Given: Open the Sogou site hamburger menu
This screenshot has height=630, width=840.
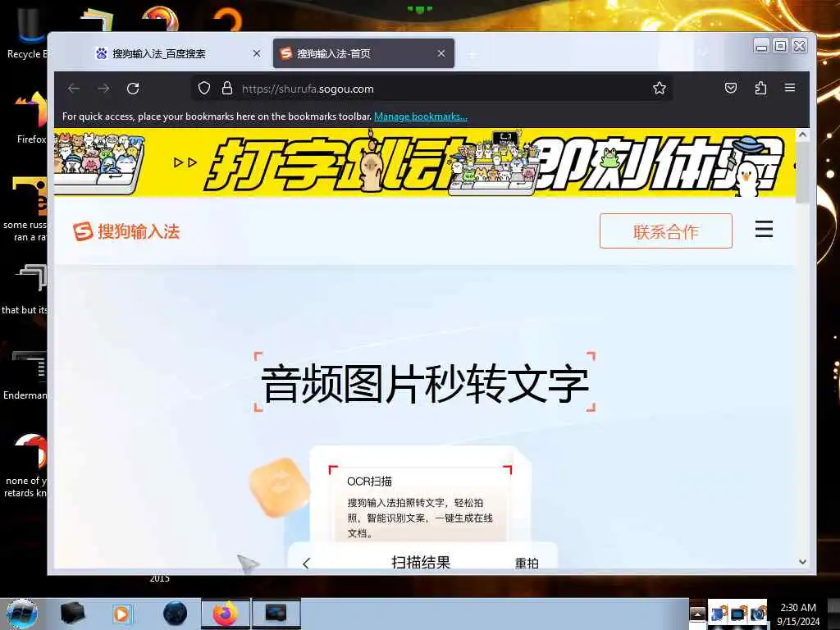Looking at the screenshot, I should pyautogui.click(x=764, y=229).
